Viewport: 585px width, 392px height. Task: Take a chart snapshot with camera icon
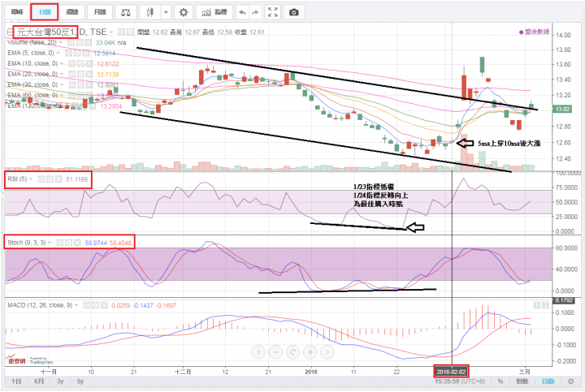point(293,12)
